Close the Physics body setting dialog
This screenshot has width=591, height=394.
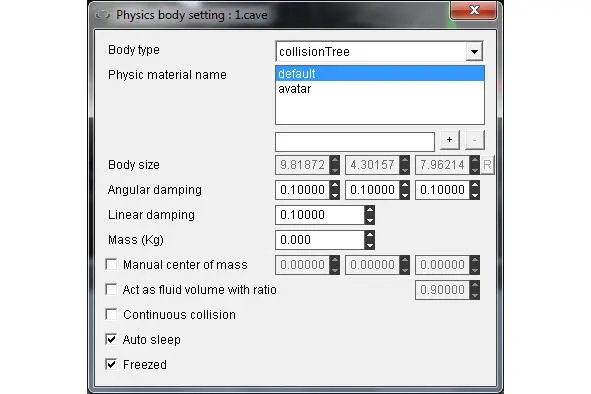[474, 10]
